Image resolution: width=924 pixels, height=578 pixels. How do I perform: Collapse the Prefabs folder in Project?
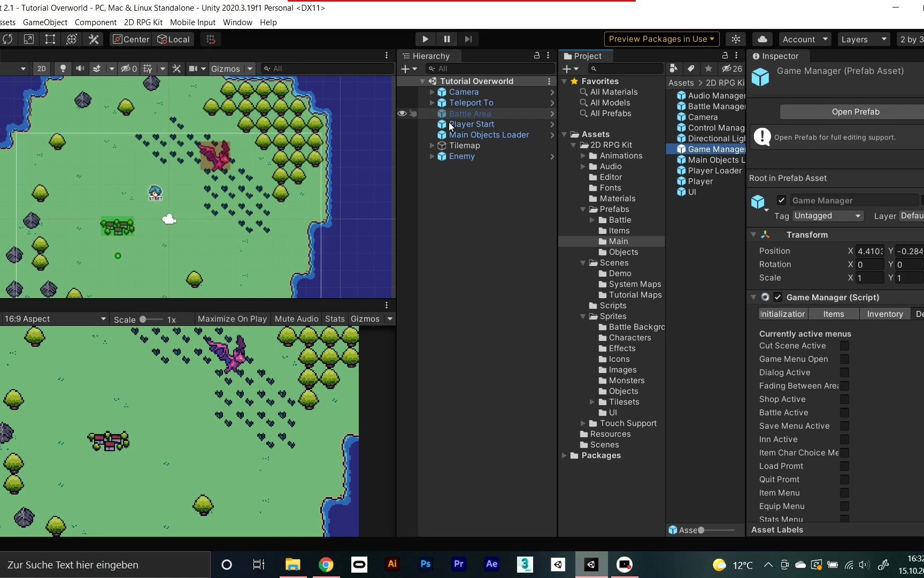(583, 209)
